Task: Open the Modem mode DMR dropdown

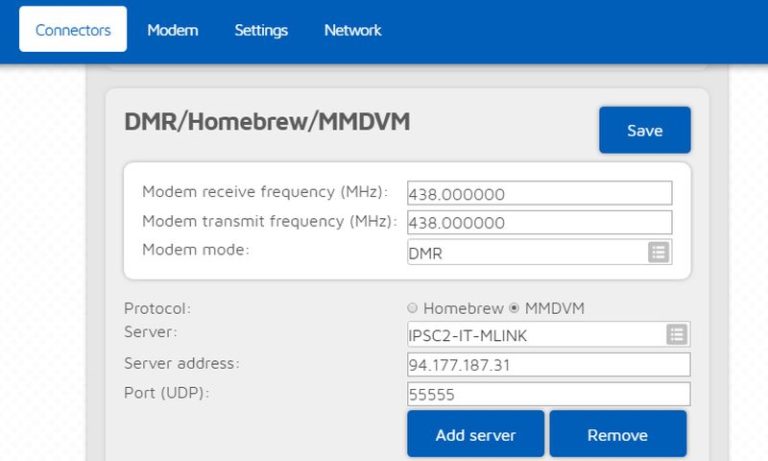Action: 539,252
